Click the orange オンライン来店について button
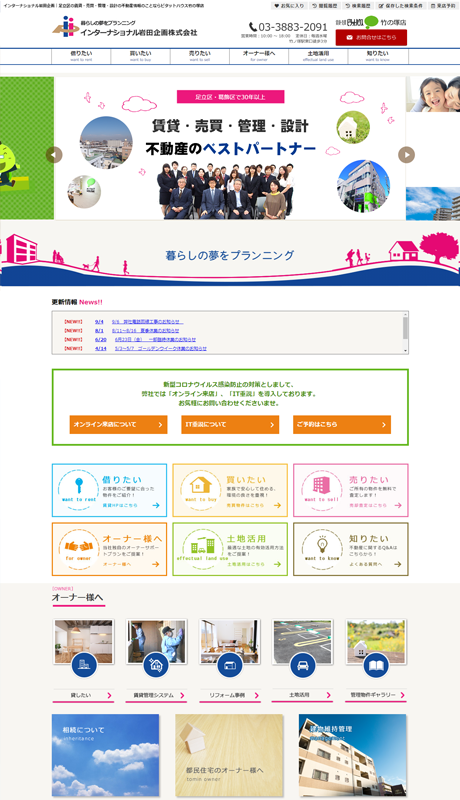The width and height of the screenshot is (460, 800). pyautogui.click(x=118, y=424)
